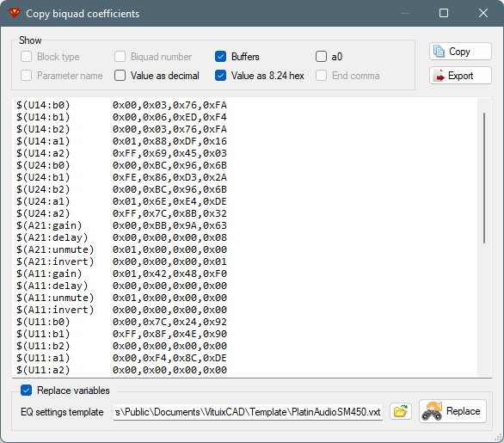
Task: Click the Copy button
Action: tap(460, 52)
